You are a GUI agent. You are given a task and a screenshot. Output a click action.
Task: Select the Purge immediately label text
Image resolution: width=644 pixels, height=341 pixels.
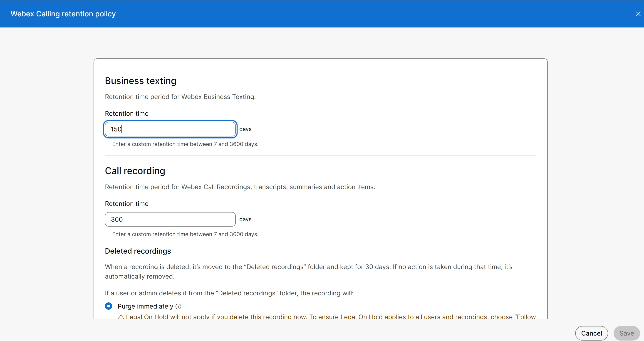coord(145,306)
